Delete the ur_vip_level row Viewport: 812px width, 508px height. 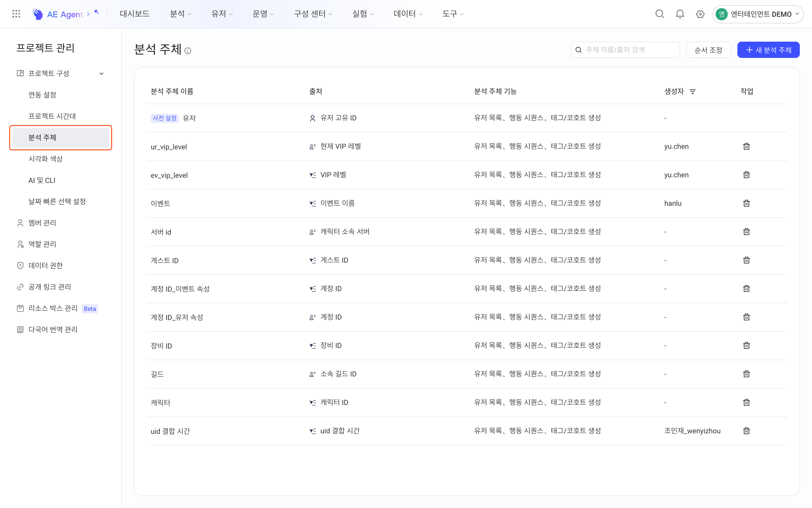[x=746, y=146]
